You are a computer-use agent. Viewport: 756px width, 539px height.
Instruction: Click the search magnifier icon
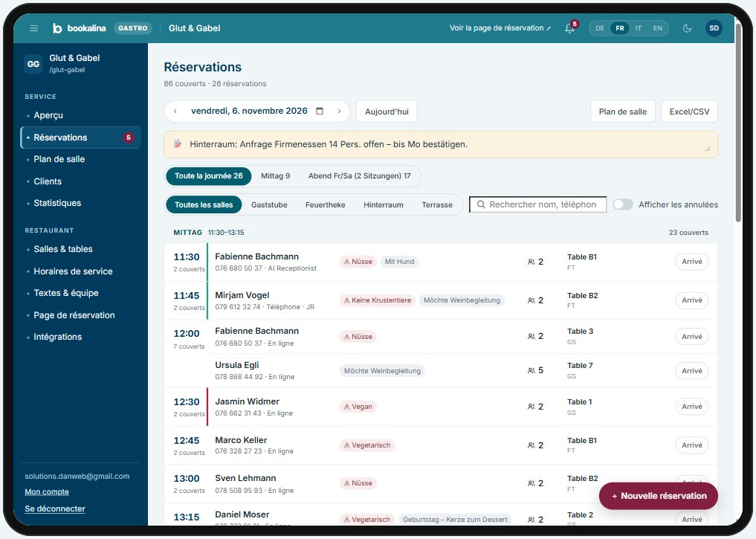pyautogui.click(x=481, y=204)
